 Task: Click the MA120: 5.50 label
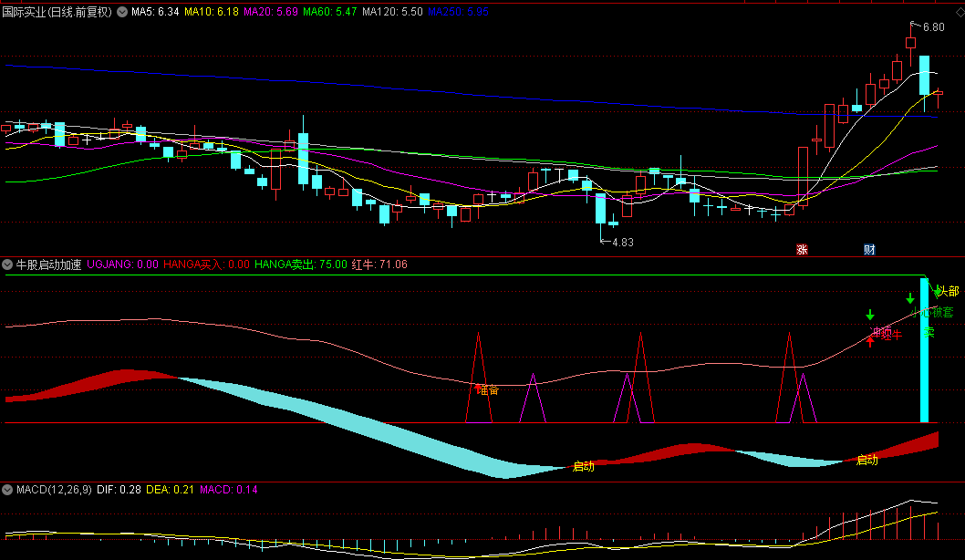(x=392, y=12)
